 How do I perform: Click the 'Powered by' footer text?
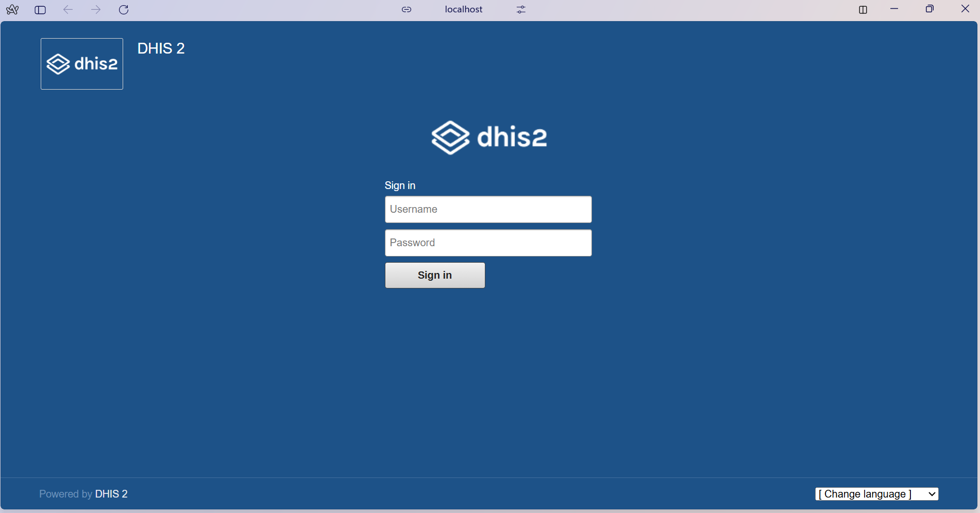[66, 494]
